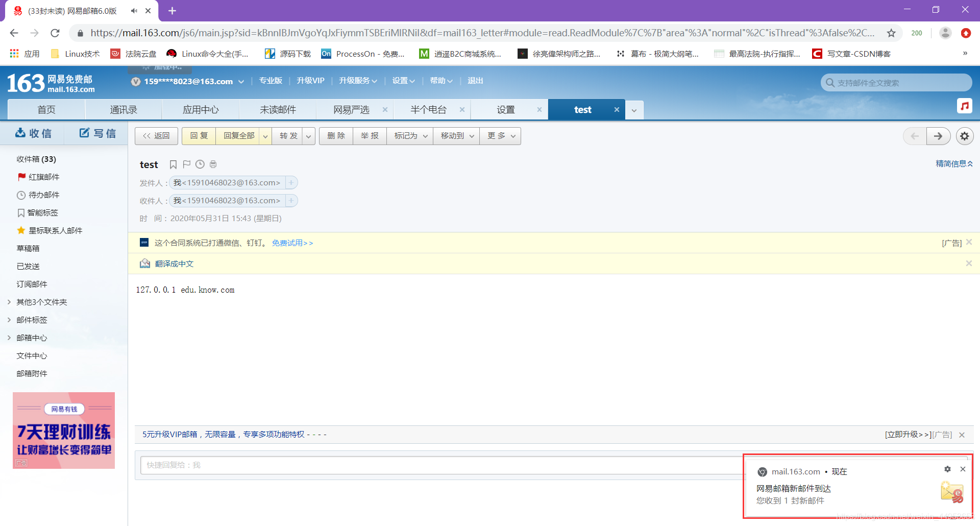Image resolution: width=980 pixels, height=526 pixels.
Task: Click the bookmark tag icon beside test subject
Action: [173, 164]
